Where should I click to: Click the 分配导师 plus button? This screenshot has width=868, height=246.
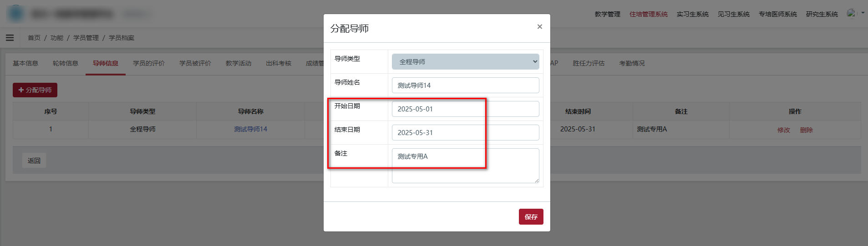[x=35, y=90]
